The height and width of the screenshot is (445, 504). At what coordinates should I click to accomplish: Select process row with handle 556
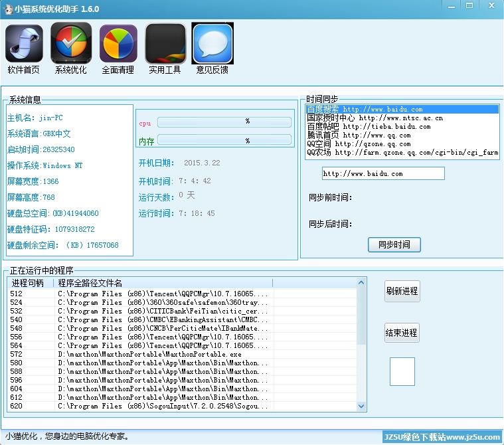(x=182, y=337)
